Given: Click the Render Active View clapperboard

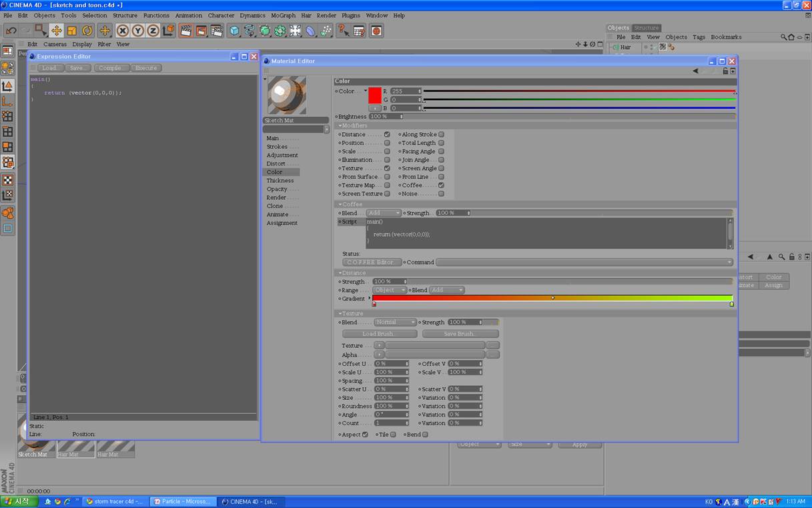Looking at the screenshot, I should [186, 31].
